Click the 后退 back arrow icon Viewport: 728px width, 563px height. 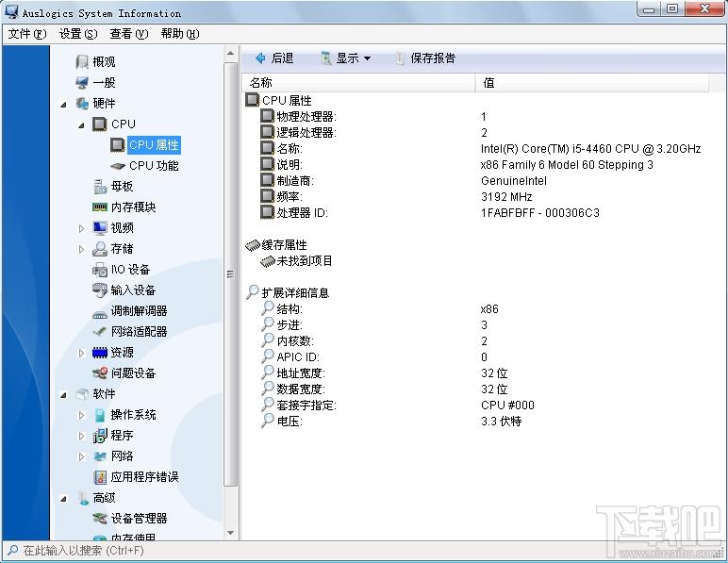260,58
